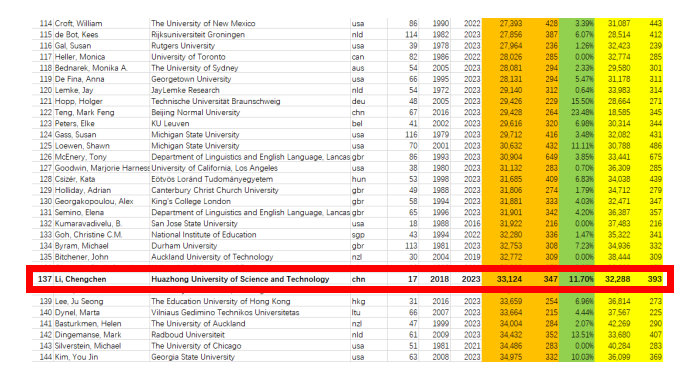Select the country code "hun"
The height and width of the screenshot is (385, 691).
(x=359, y=179)
